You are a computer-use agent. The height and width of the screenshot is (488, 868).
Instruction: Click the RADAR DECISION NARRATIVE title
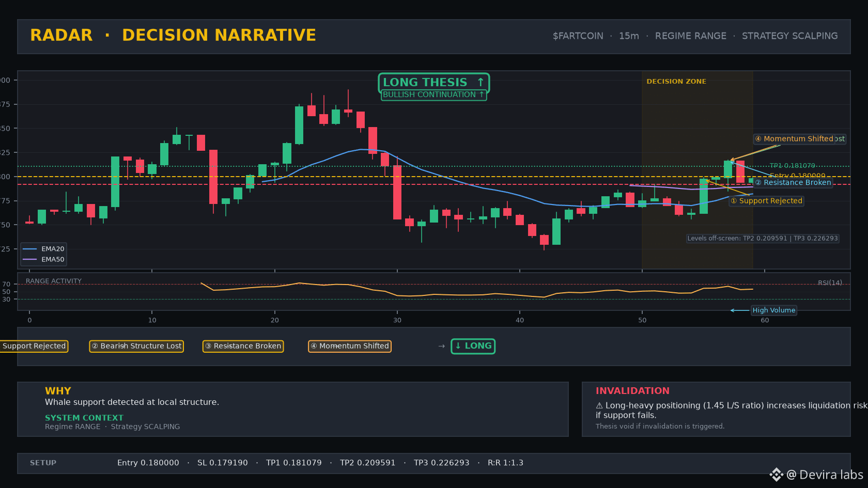[173, 35]
